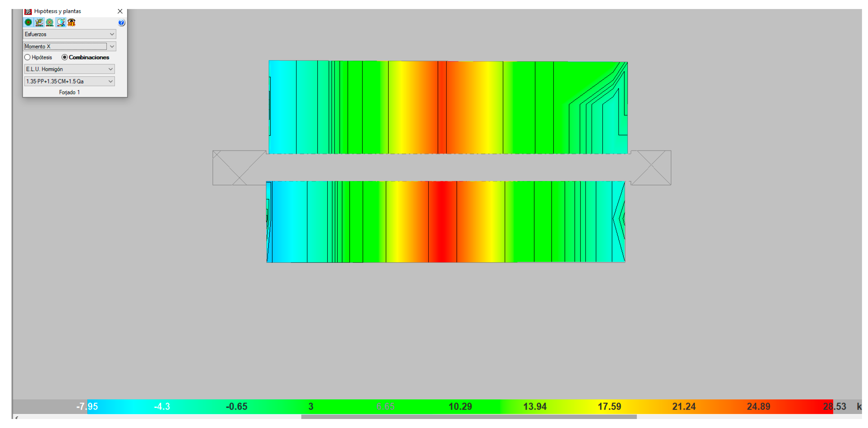Expand the Momento X dropdown
Image resolution: width=868 pixels, height=428 pixels.
point(112,47)
